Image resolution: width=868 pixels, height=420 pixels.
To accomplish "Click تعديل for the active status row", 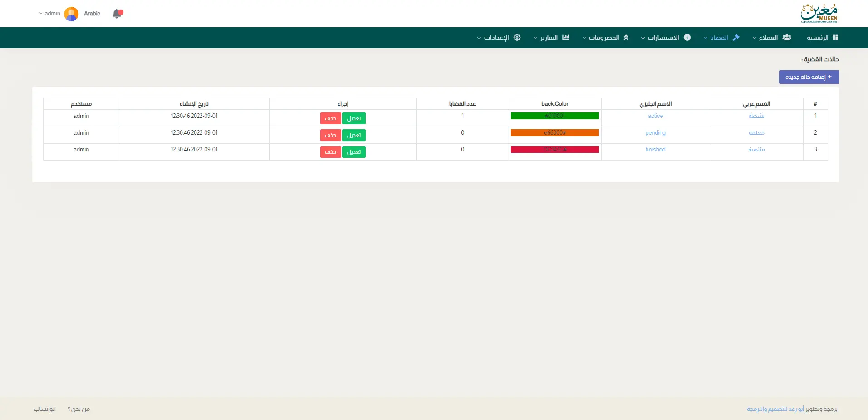I will coord(353,118).
